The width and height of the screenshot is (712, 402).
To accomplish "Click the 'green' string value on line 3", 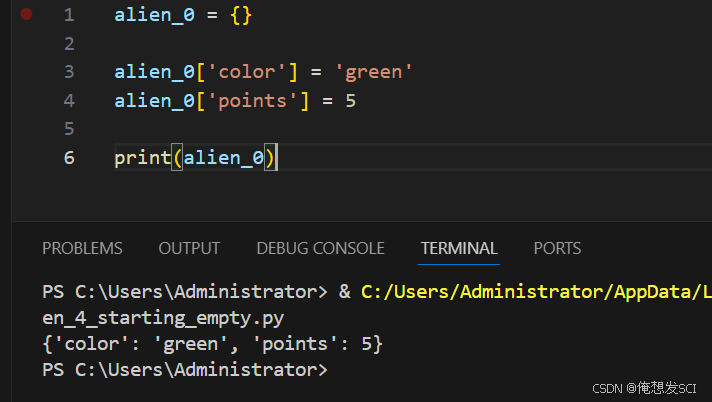I will [x=373, y=72].
